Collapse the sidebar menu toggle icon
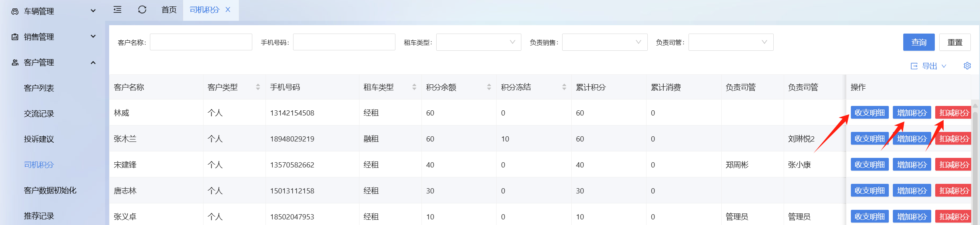This screenshot has height=225, width=980. (117, 10)
